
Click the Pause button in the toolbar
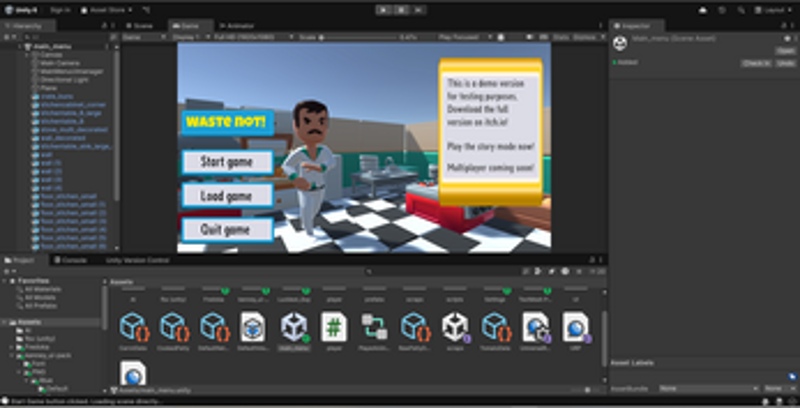[x=399, y=9]
